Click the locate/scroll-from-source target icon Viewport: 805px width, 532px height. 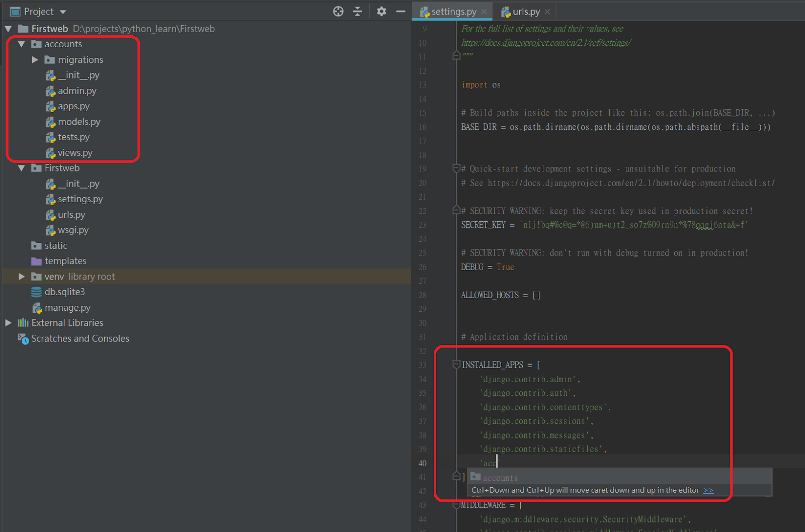click(x=338, y=12)
